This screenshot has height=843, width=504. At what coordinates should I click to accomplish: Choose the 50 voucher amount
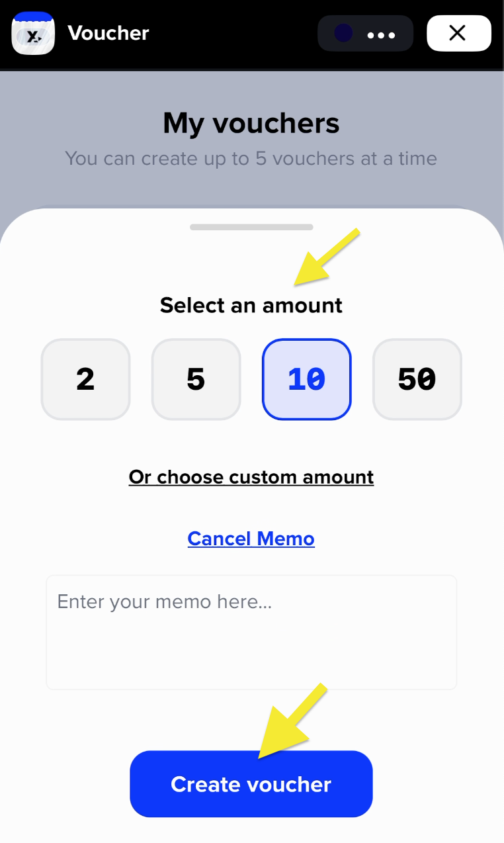coord(417,379)
